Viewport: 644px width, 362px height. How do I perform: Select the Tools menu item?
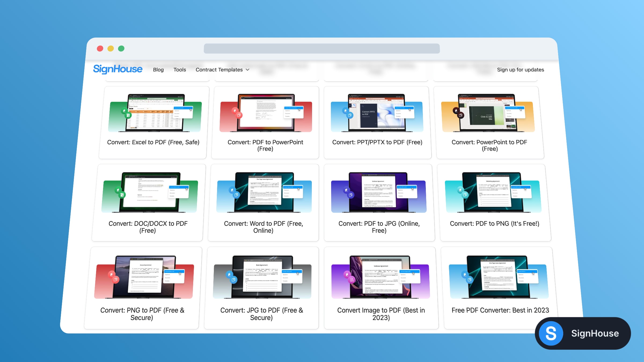click(180, 69)
